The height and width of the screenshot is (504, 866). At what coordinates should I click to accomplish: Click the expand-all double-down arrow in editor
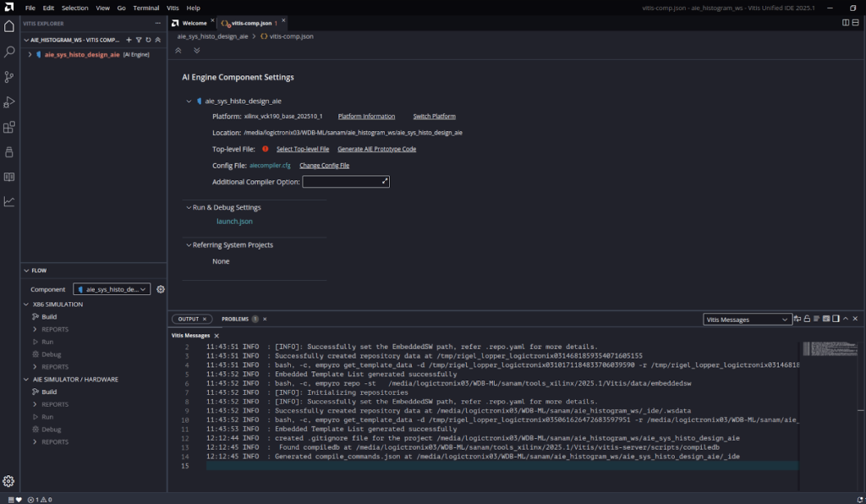pos(196,50)
